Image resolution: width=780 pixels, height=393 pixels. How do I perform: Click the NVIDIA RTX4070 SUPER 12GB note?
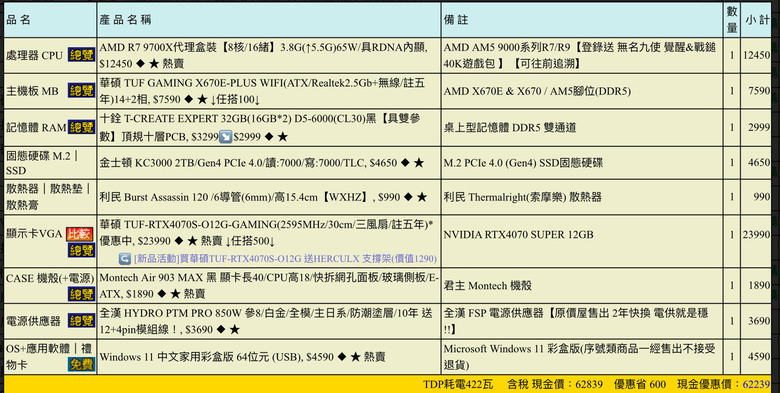coord(518,234)
